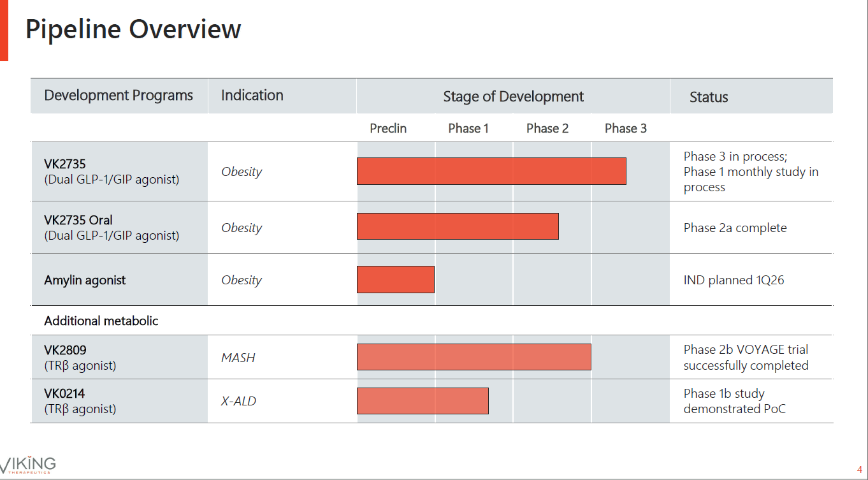The width and height of the screenshot is (868, 480).
Task: Select the Phase 3 stage label
Action: [x=626, y=128]
